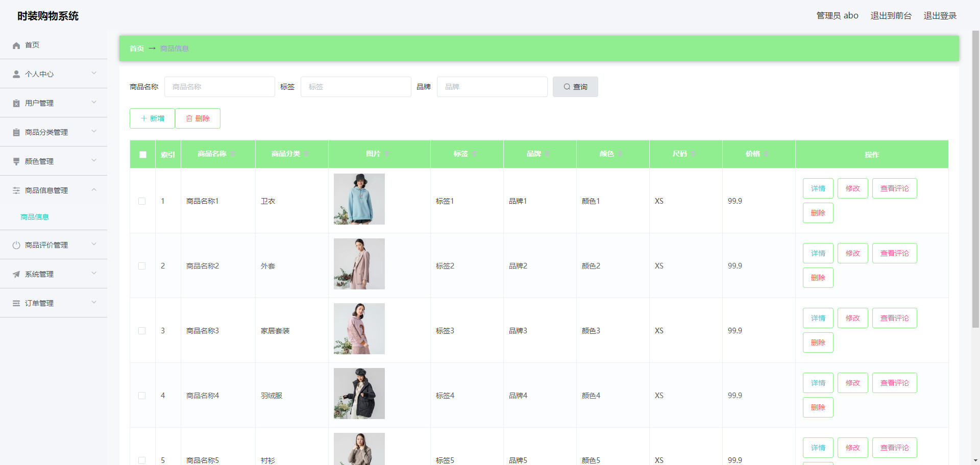Click sort arrows on 标签 column
The height and width of the screenshot is (465, 980).
coord(474,154)
